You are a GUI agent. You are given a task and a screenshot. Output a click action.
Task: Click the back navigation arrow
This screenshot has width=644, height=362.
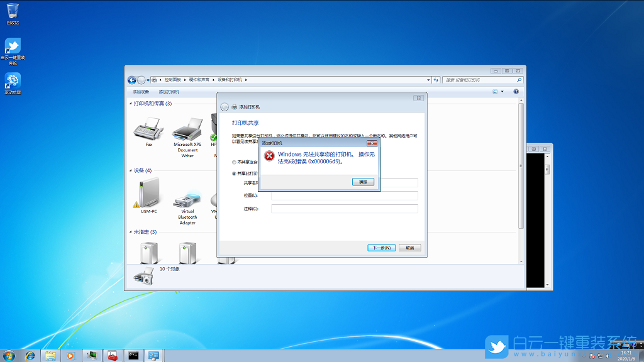[x=131, y=80]
